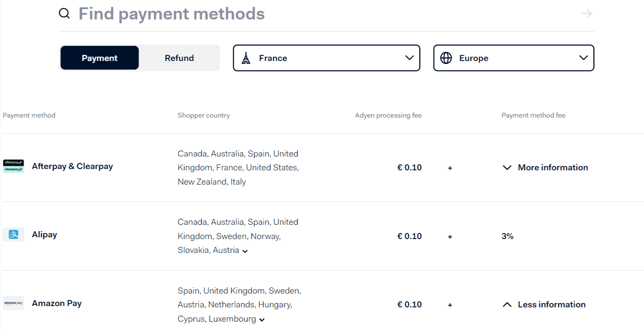Select the Alipay logo icon
This screenshot has width=644, height=332.
click(13, 234)
